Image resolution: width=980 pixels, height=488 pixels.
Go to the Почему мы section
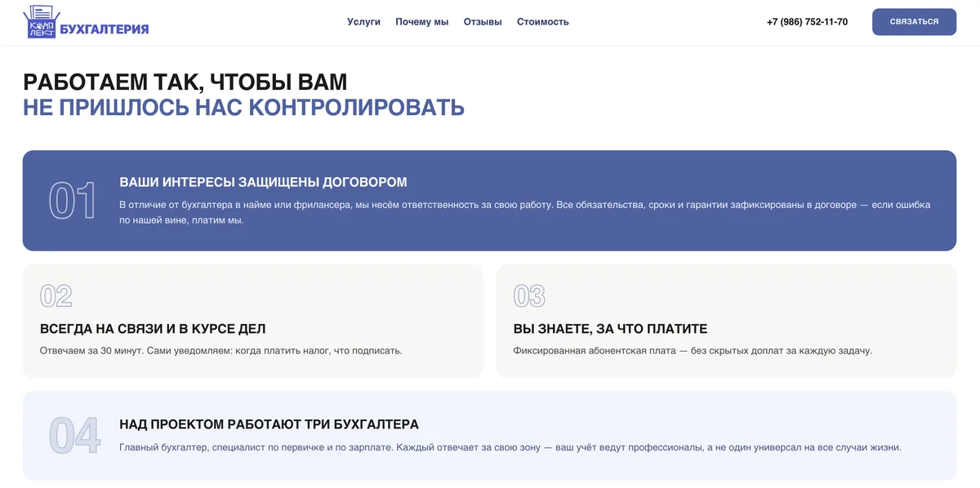[422, 22]
